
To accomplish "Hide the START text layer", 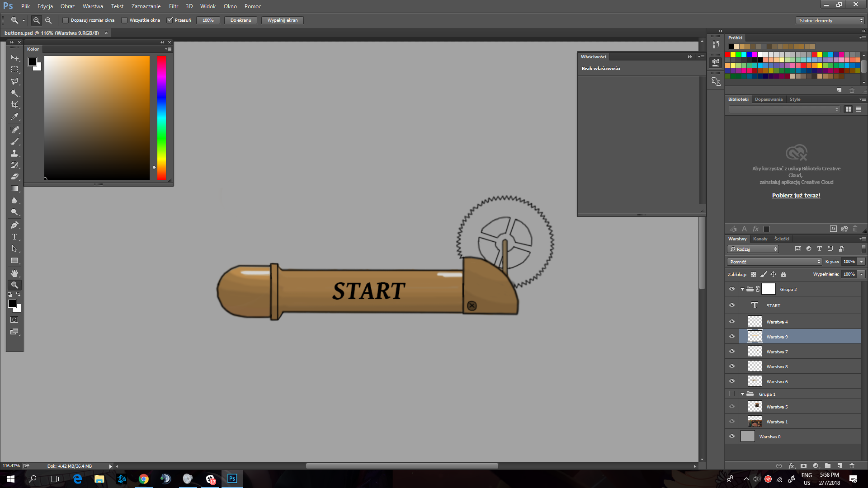I will pos(732,305).
